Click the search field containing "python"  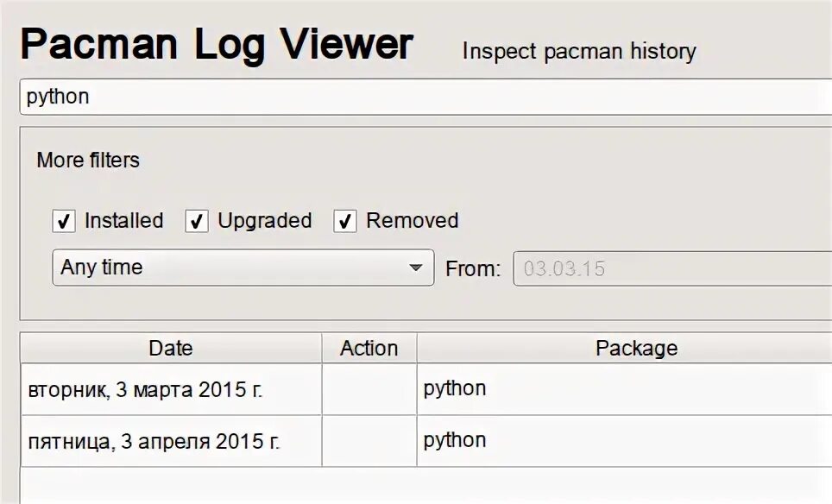423,97
